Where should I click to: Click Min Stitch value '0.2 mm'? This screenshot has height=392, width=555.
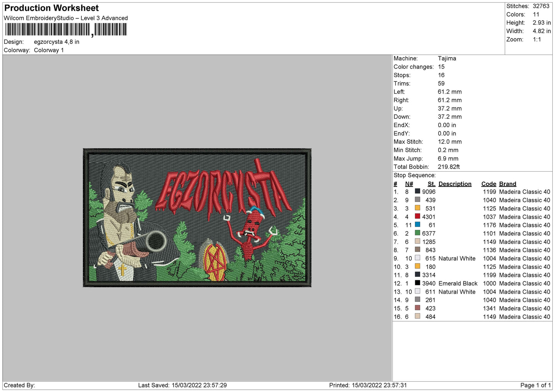[448, 150]
